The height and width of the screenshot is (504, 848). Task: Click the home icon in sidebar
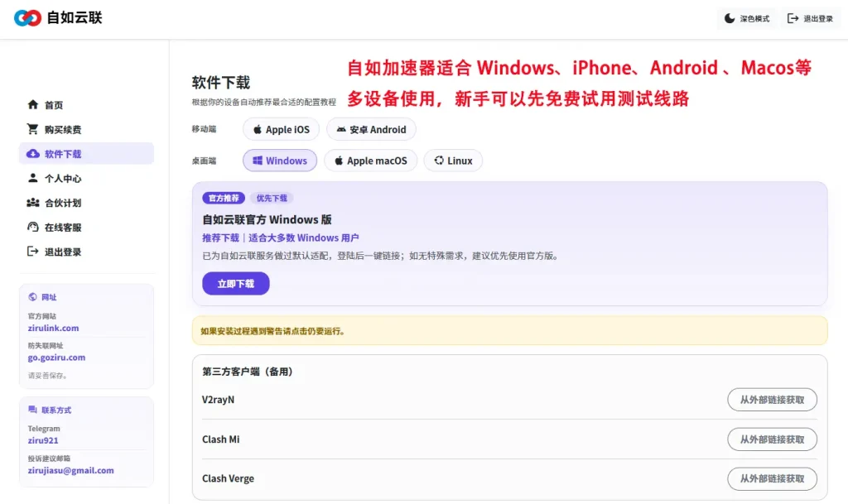click(x=33, y=104)
